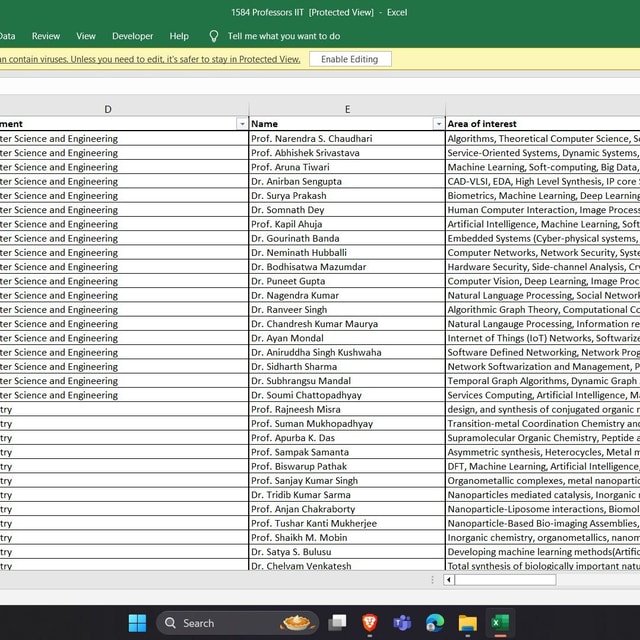The height and width of the screenshot is (640, 640).
Task: Launch Brave browser from taskbar
Action: (x=370, y=623)
